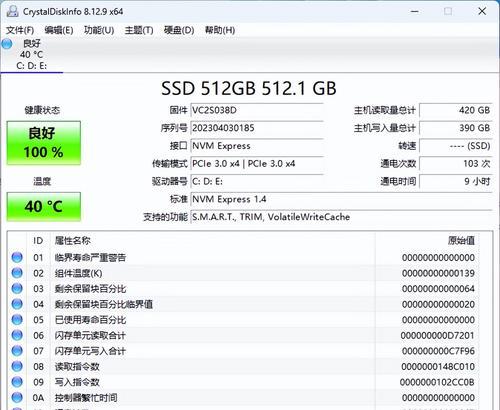Open the 文件(F) menu
500x410 pixels.
20,30
